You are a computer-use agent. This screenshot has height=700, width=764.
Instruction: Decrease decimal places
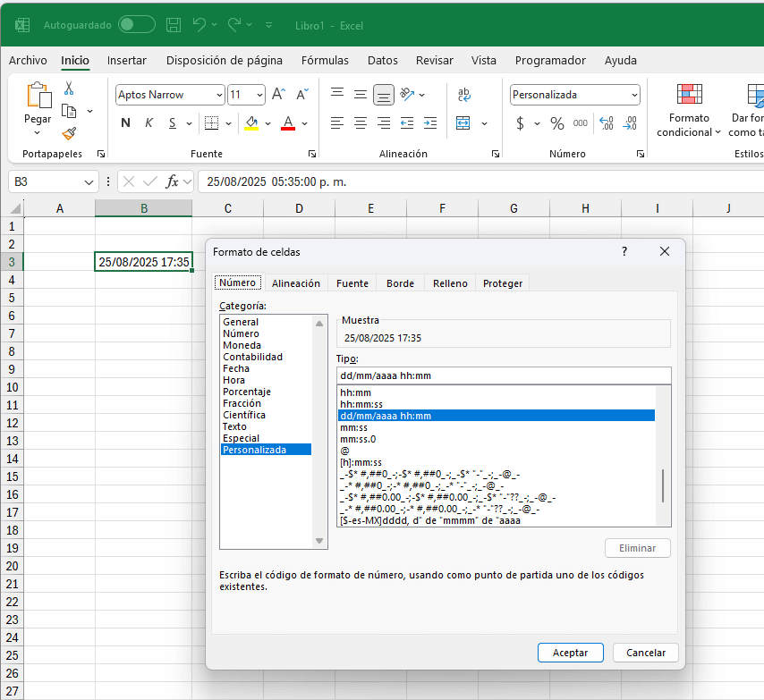(x=630, y=123)
